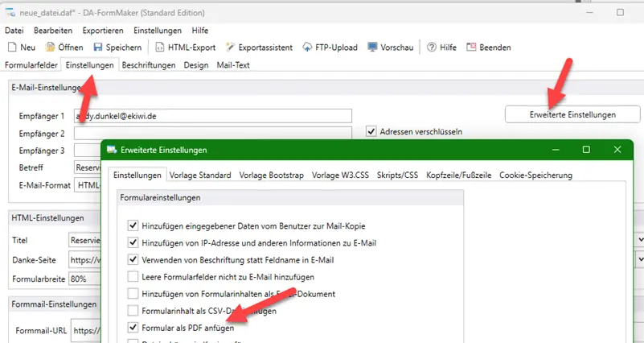Click into the Empfänger 1 email field
Screen dimensions: 644x343
click(x=213, y=116)
